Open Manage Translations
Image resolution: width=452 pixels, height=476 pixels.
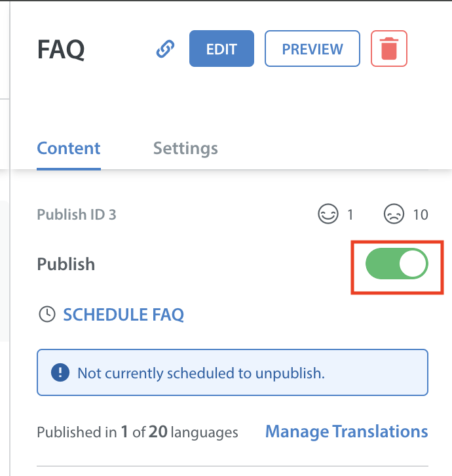(x=347, y=431)
